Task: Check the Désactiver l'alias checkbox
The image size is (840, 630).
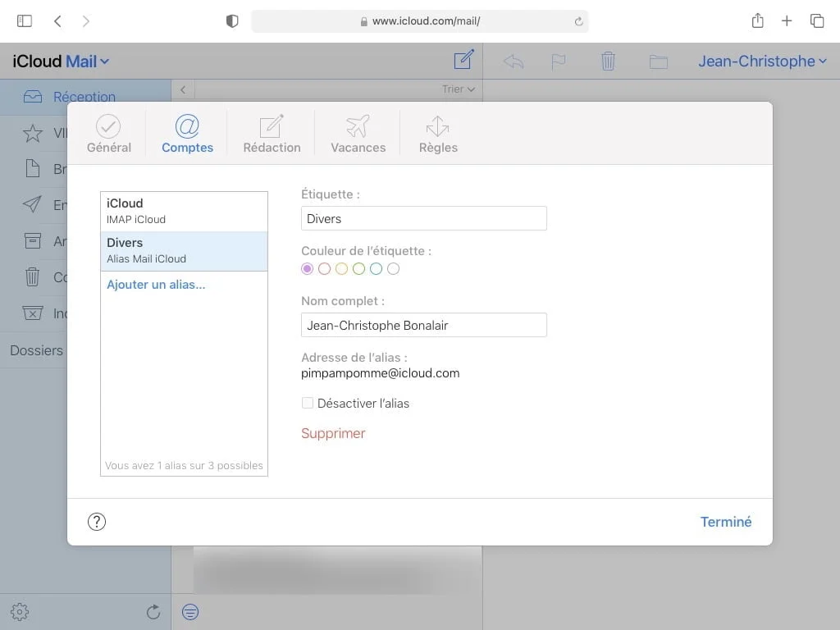Action: tap(308, 403)
